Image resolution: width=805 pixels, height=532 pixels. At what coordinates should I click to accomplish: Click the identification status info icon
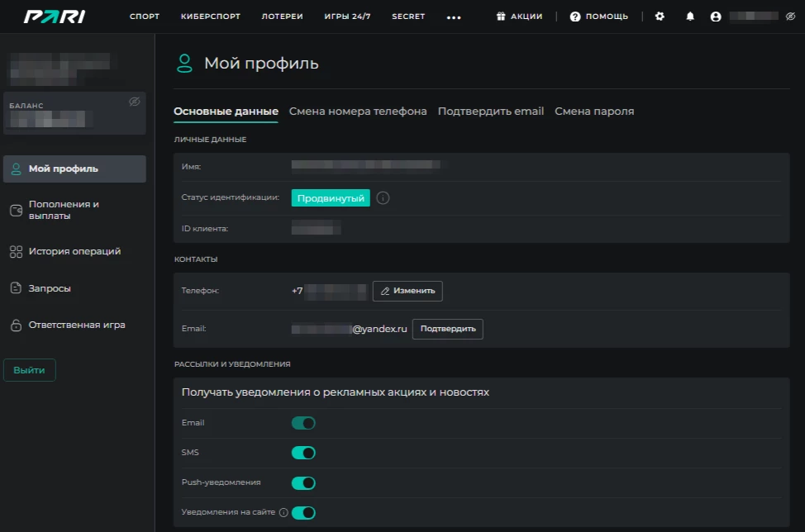click(383, 198)
